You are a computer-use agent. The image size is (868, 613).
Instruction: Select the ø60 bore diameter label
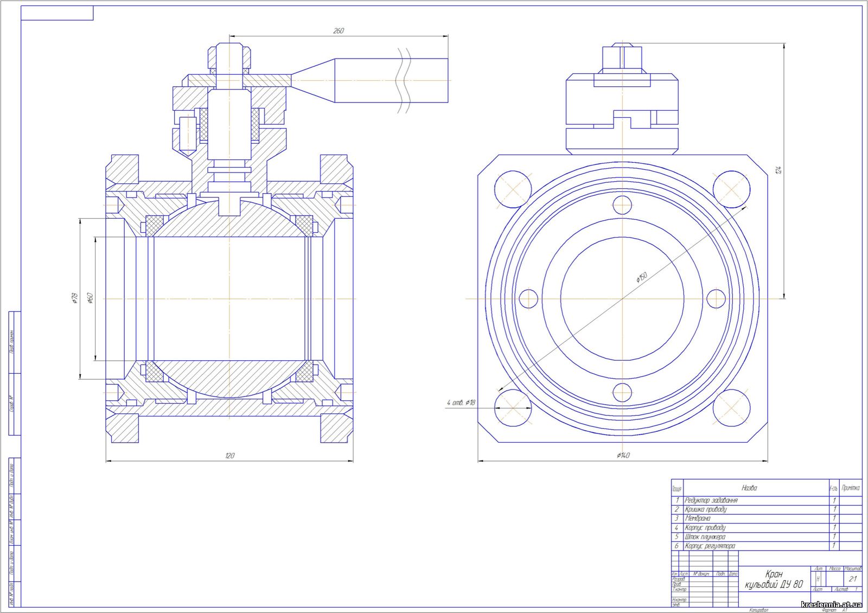pyautogui.click(x=91, y=298)
